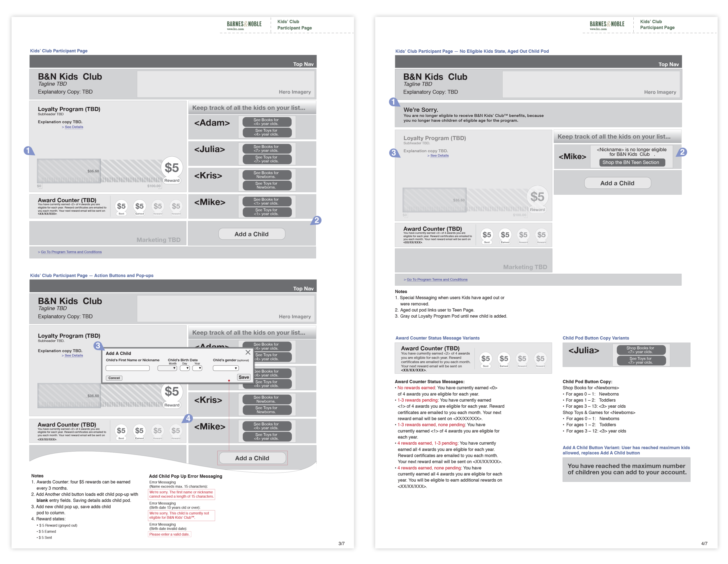Viewport: 728px width, 564px height.
Task: Click 'You have reached the maximum number' message box
Action: [x=627, y=469]
